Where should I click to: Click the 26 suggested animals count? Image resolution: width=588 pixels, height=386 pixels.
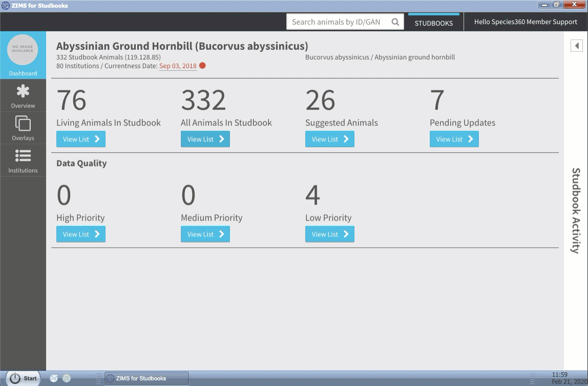click(320, 100)
